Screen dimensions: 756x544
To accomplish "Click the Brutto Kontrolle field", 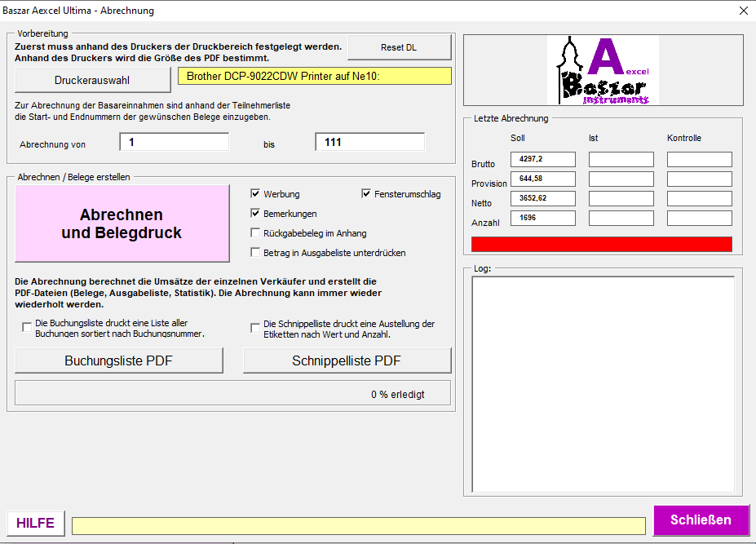I will [x=700, y=159].
